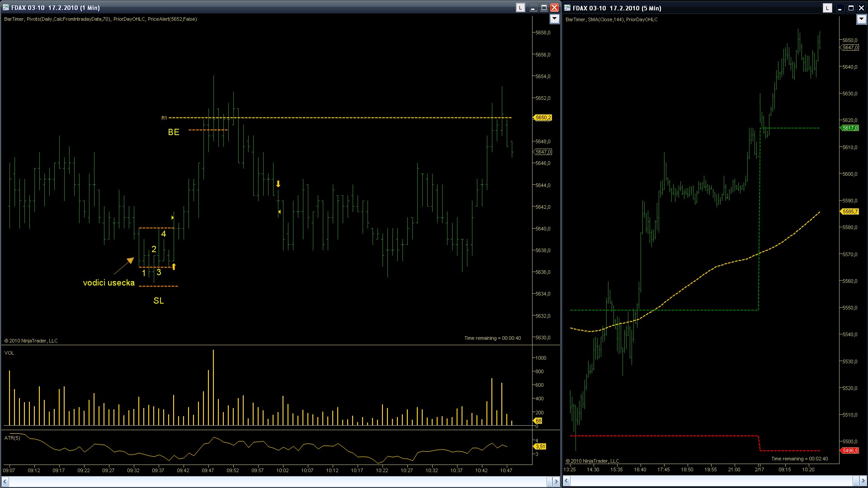Select the "vodici usecka" text annotation
Viewport: 868px width, 488px height.
[x=108, y=283]
